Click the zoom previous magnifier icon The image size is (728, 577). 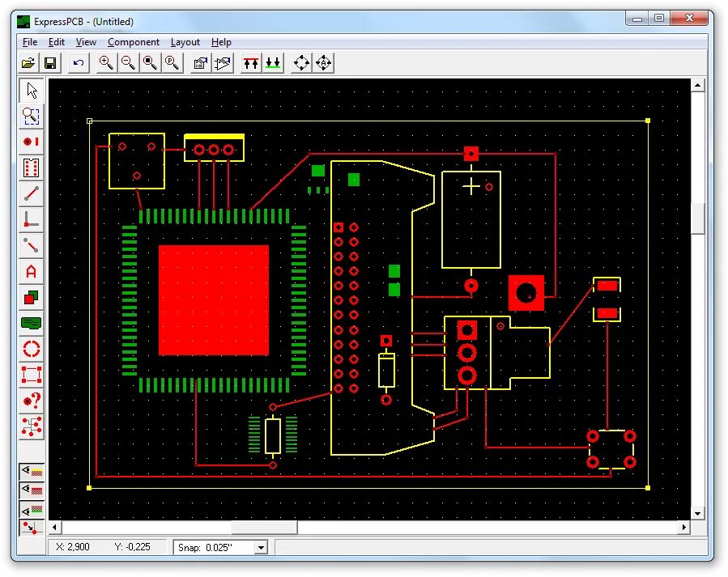tap(172, 62)
